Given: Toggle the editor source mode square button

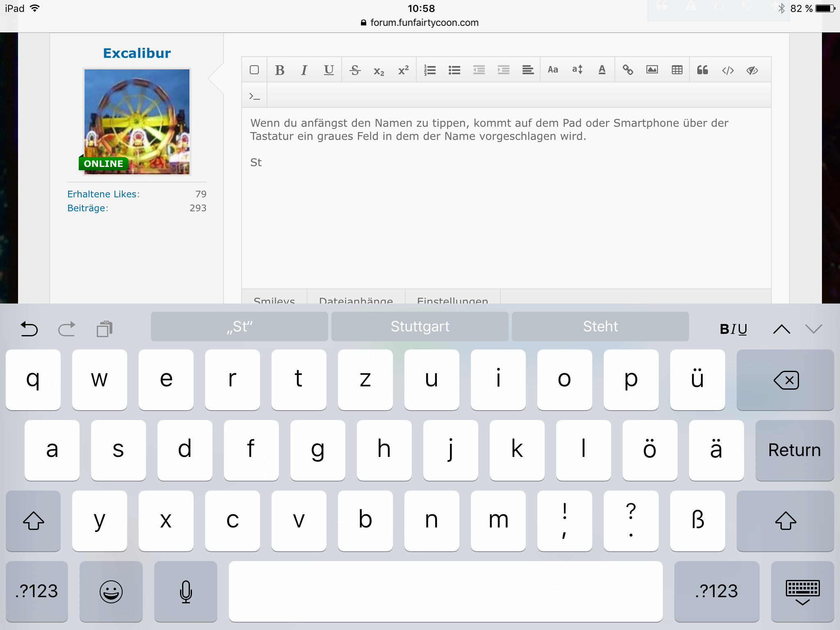Looking at the screenshot, I should point(254,70).
